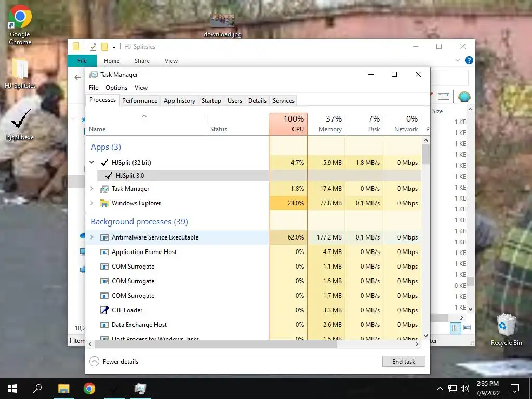Switch to the Services tab
This screenshot has height=399, width=532.
(283, 101)
